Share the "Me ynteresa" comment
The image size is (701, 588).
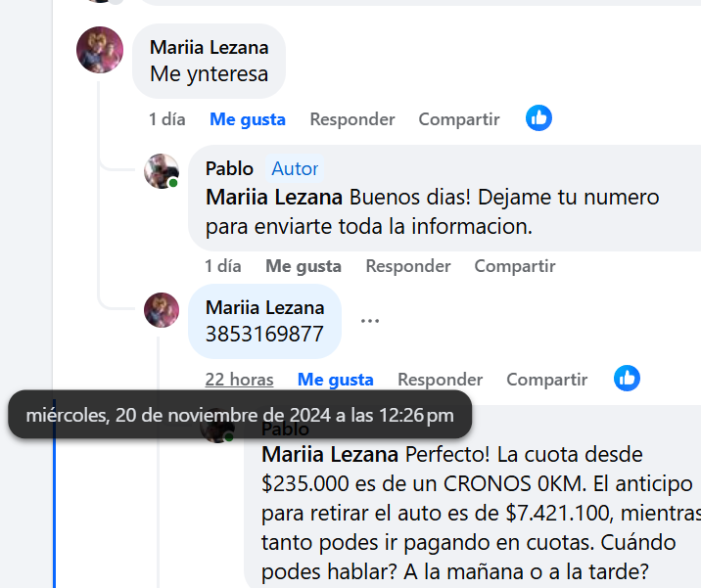[459, 119]
